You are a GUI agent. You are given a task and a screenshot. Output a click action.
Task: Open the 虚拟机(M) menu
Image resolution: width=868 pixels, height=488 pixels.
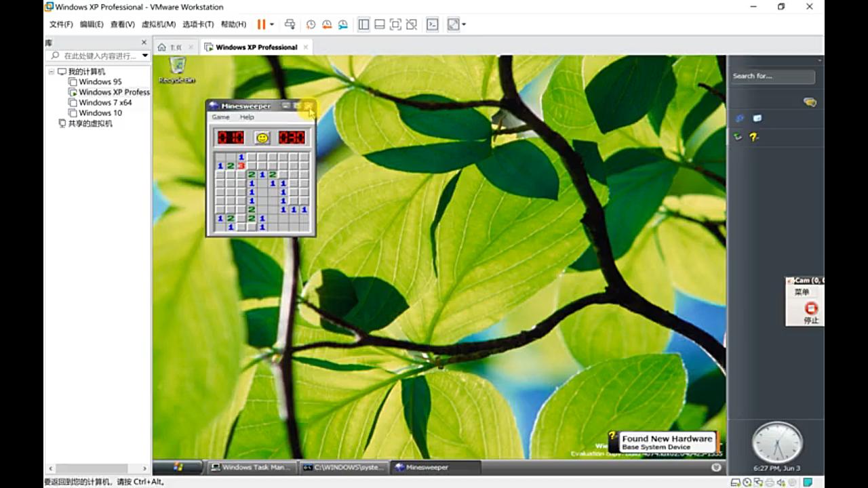pyautogui.click(x=159, y=24)
